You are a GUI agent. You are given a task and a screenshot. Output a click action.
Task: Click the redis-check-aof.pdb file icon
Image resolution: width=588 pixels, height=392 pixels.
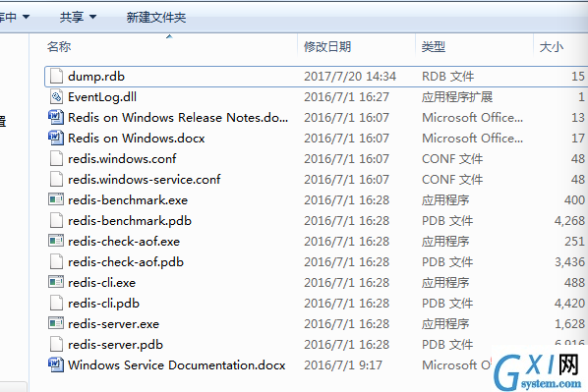(56, 261)
